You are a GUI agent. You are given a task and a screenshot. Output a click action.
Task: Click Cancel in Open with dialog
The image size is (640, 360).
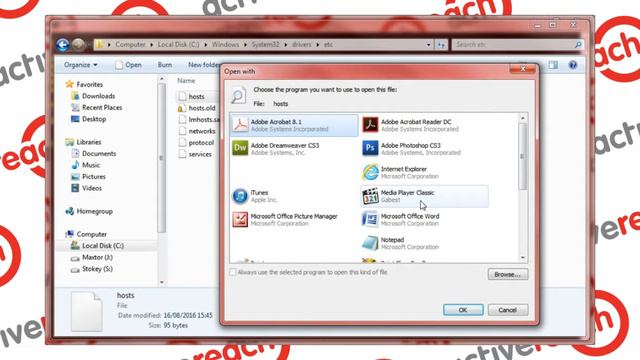507,310
